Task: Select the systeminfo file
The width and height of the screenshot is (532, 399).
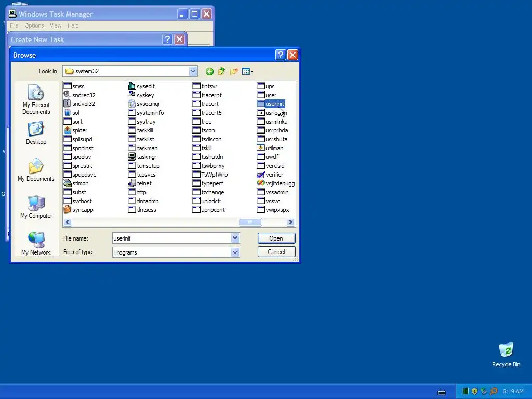Action: (x=146, y=113)
